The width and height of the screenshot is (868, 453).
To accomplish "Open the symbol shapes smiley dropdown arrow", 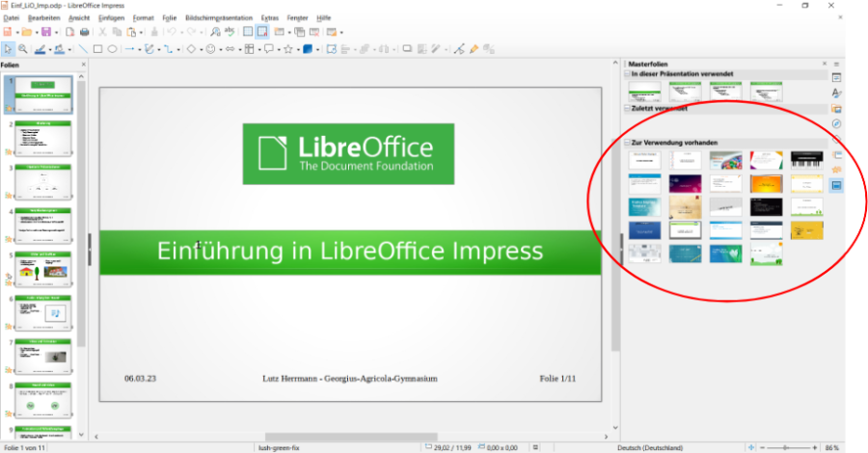I will coord(219,48).
